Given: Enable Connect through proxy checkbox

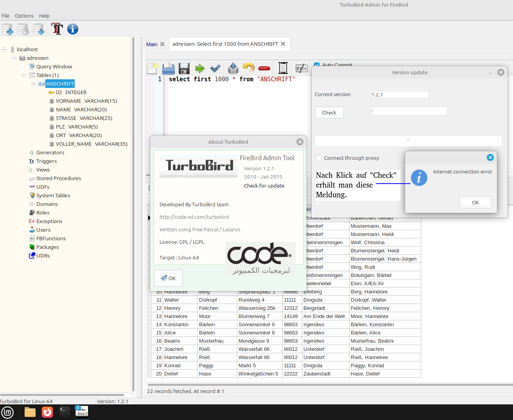Looking at the screenshot, I should tap(319, 158).
